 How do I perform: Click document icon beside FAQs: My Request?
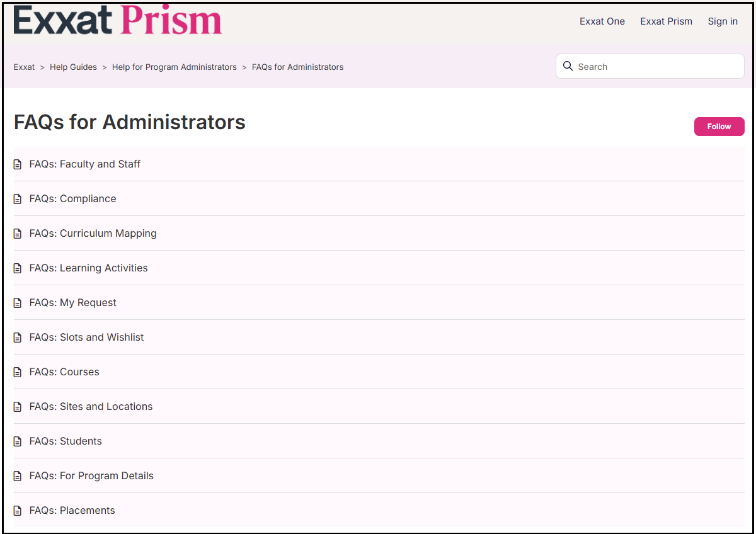pyautogui.click(x=18, y=303)
